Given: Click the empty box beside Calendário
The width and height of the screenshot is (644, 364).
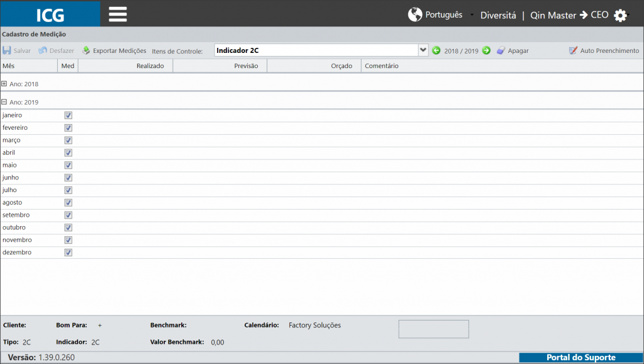Looking at the screenshot, I should point(434,329).
